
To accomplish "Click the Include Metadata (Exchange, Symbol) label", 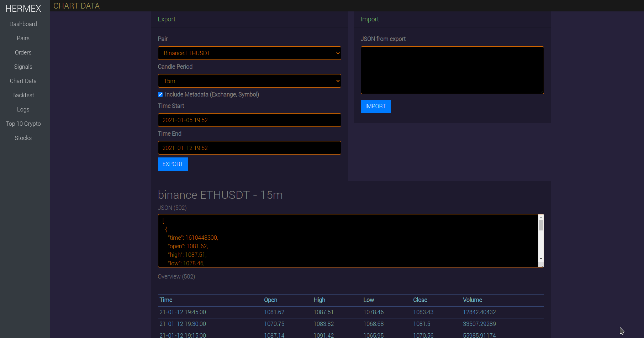I will tap(212, 94).
